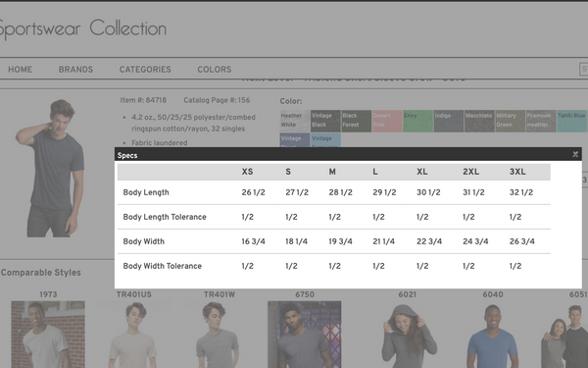Image resolution: width=588 pixels, height=368 pixels.
Task: Open comparable style 1973 thumbnail
Action: 48,335
